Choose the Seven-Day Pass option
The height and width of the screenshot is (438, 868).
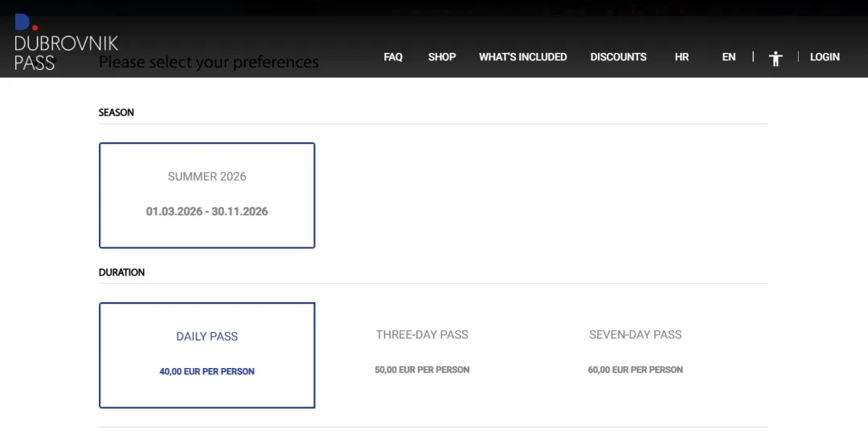(636, 352)
